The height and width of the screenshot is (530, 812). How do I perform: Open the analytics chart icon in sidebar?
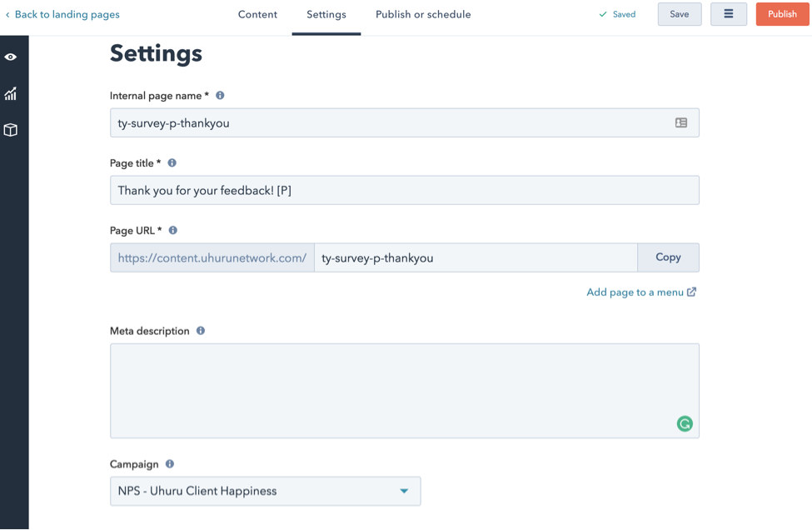coord(10,94)
